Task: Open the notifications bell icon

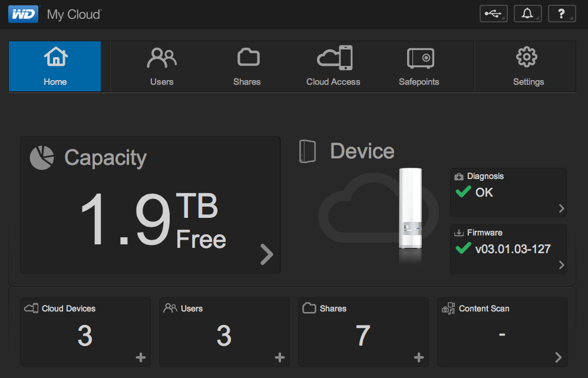Action: pos(528,14)
